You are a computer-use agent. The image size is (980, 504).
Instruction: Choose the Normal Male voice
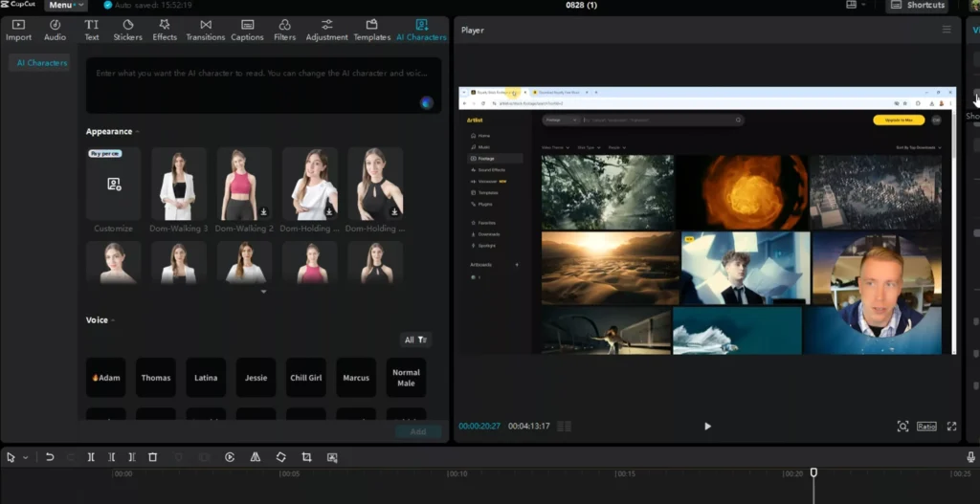[406, 377]
